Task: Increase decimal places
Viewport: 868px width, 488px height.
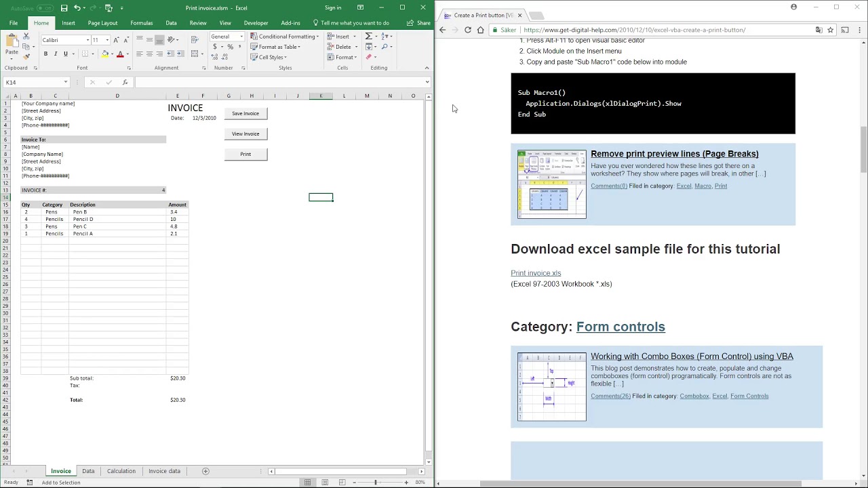Action: click(216, 57)
